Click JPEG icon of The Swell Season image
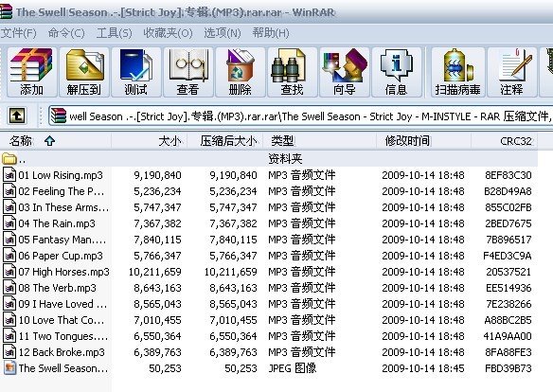 (9, 368)
